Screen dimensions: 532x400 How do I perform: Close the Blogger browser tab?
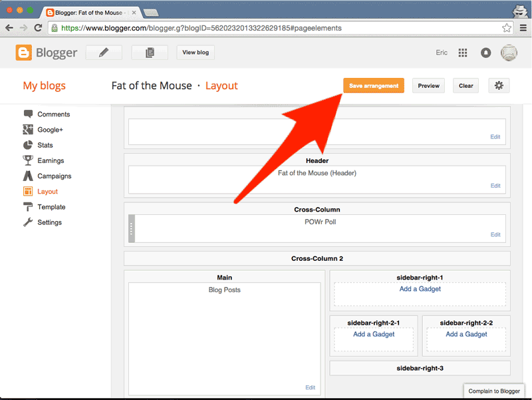[x=134, y=13]
